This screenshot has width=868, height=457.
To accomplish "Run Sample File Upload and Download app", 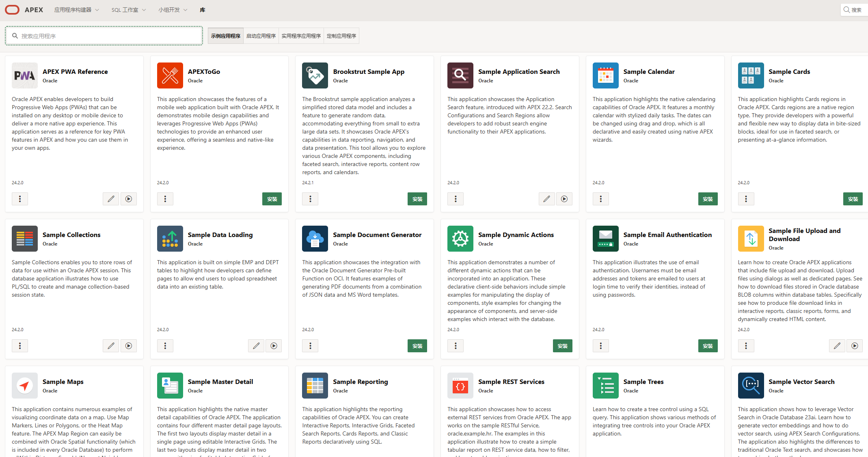I will coord(855,346).
